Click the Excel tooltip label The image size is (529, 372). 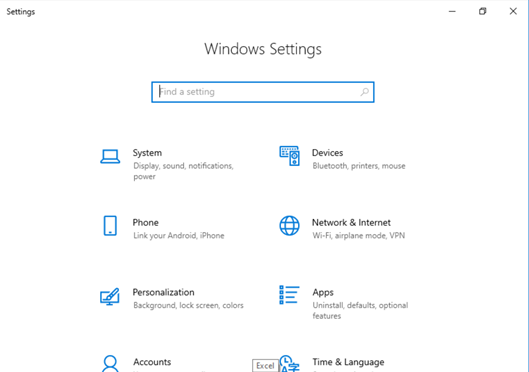pos(266,366)
